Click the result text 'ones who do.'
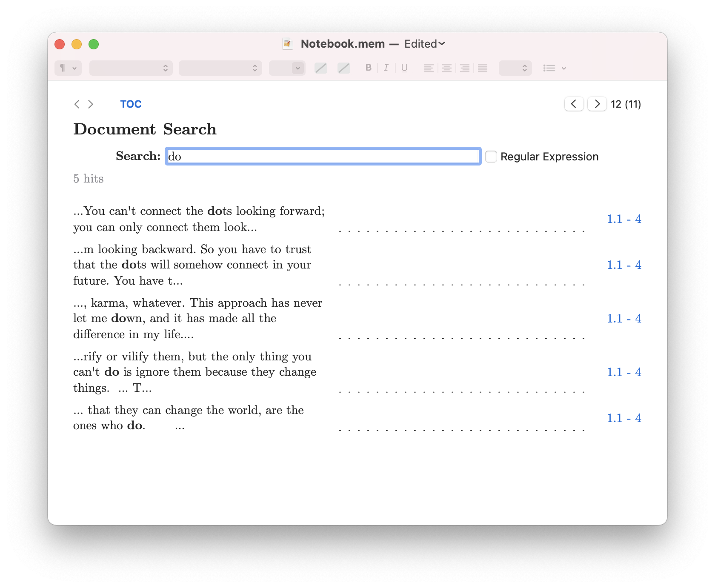 coord(109,425)
